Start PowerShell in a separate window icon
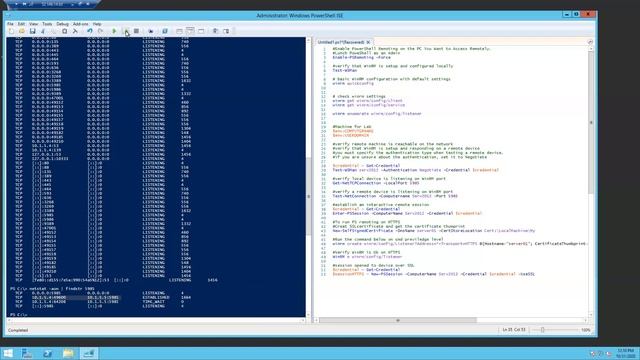The image size is (640, 360). click(x=164, y=31)
